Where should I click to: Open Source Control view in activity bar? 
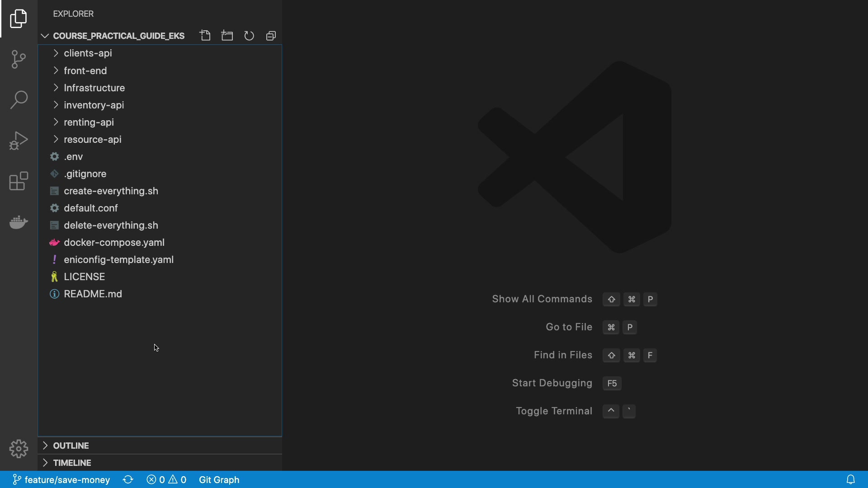(x=19, y=59)
